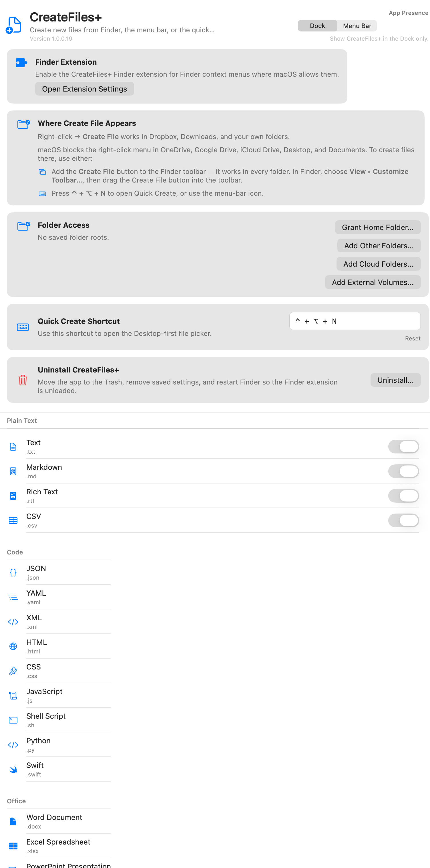Reset the Quick Create shortcut

(413, 338)
